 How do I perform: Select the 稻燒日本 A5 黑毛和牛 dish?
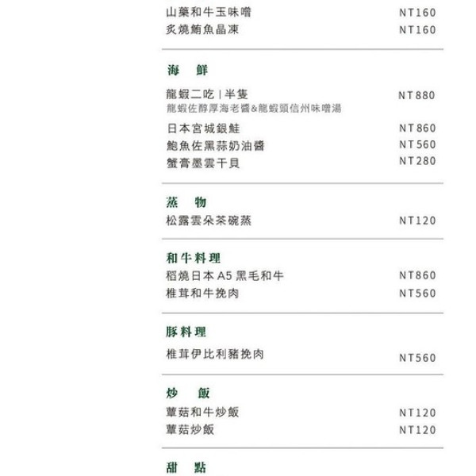click(225, 276)
